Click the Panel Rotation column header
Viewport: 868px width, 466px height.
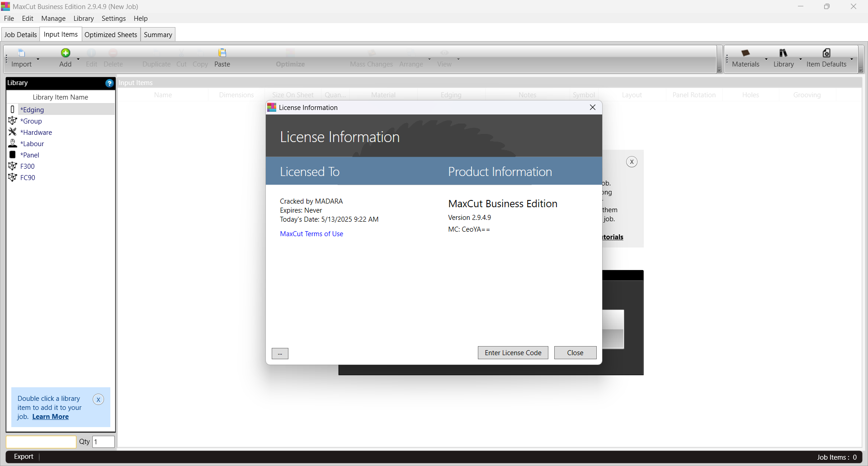click(694, 95)
